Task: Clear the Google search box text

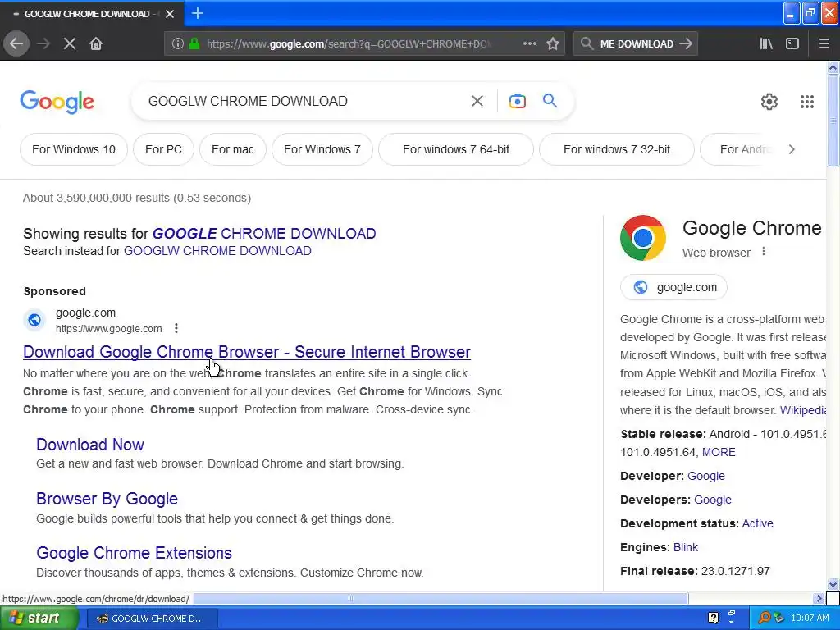Action: tap(477, 101)
